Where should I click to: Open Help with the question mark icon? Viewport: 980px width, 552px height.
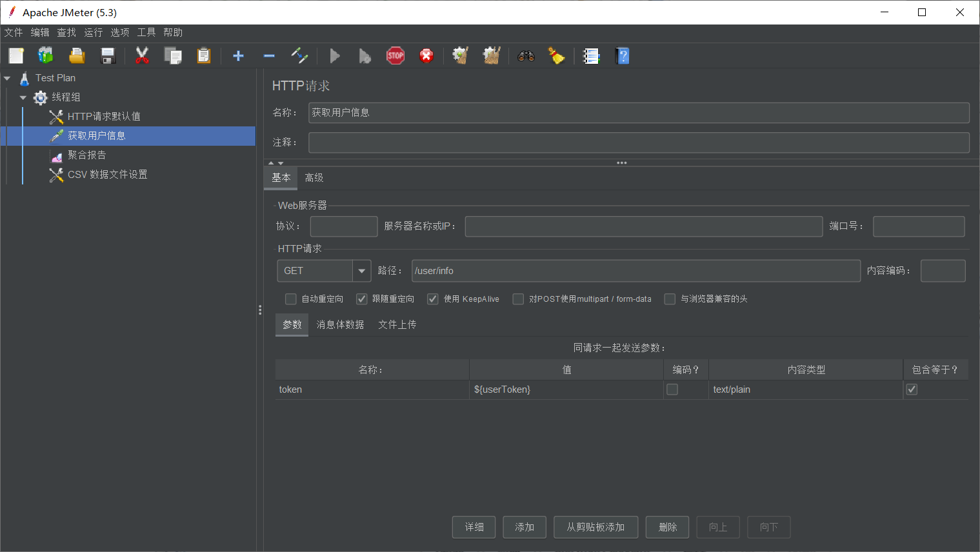click(623, 56)
